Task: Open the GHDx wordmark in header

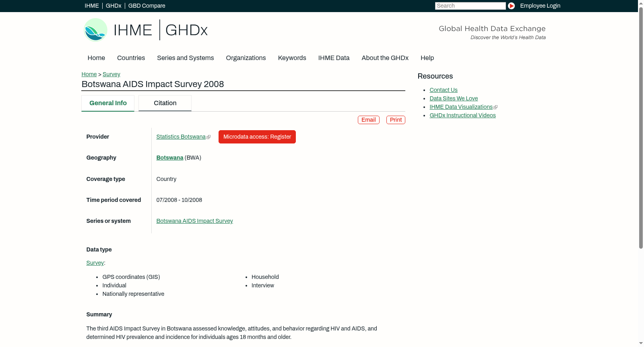Action: click(186, 30)
